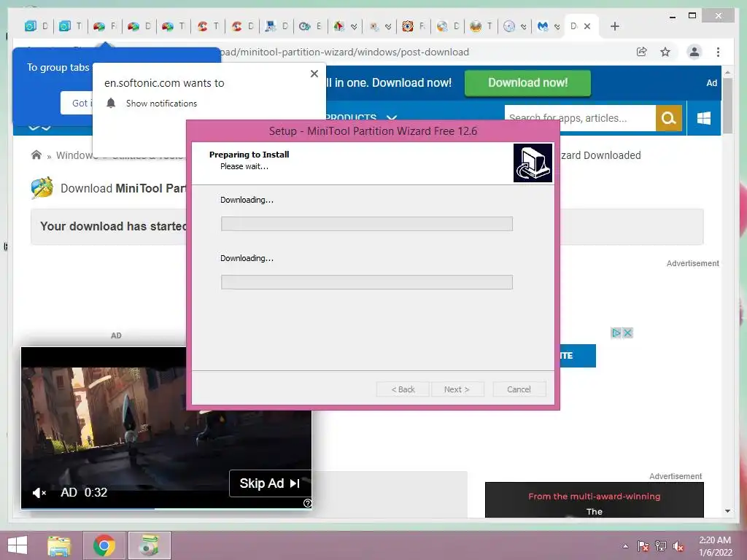747x560 pixels.
Task: Unmute the video ad
Action: [39, 493]
